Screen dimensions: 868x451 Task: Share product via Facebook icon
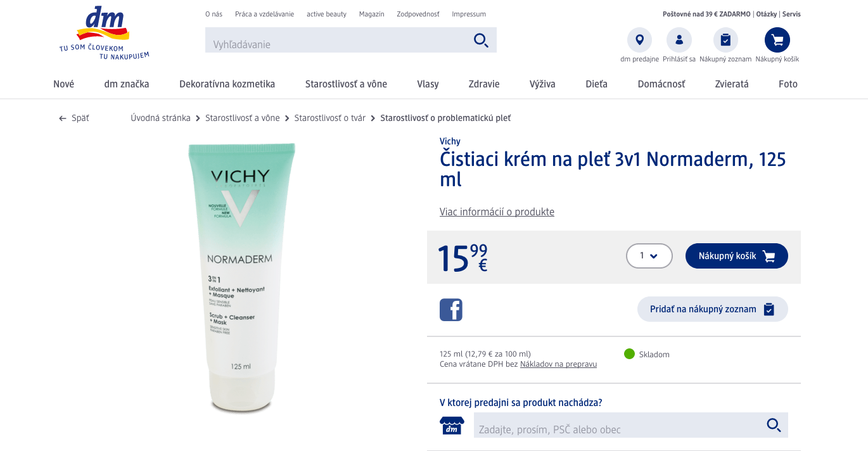tap(451, 310)
